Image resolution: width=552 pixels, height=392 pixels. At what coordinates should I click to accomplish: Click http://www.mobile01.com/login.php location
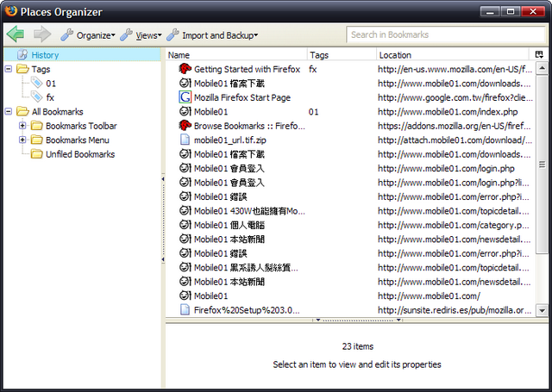(x=446, y=168)
